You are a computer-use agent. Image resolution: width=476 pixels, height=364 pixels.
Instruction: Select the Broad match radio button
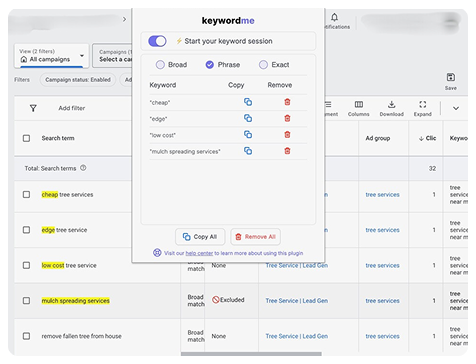tap(160, 65)
